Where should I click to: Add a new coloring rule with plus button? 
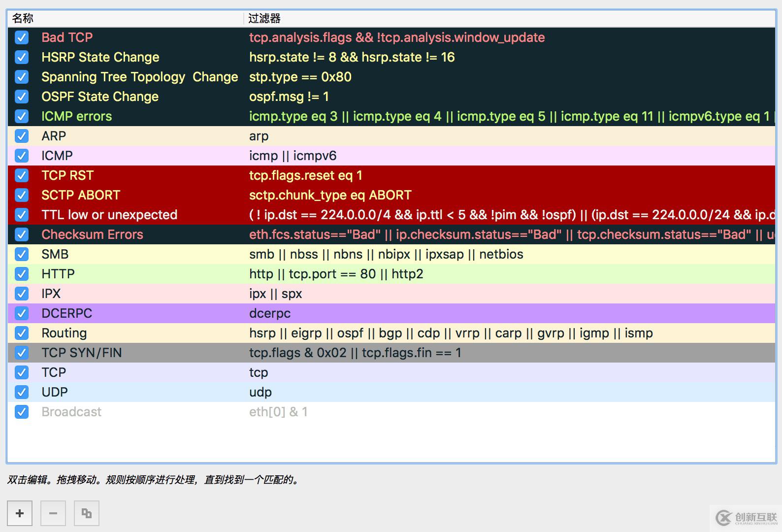coord(20,513)
